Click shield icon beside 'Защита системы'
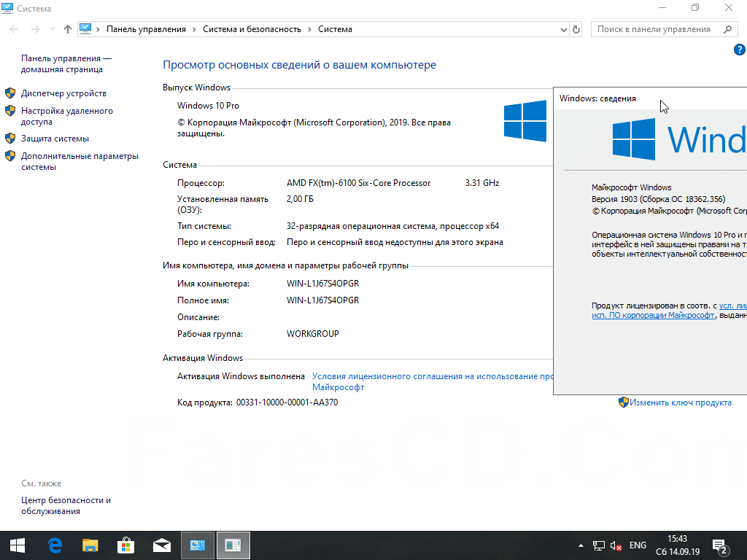This screenshot has width=747, height=560. [x=10, y=138]
